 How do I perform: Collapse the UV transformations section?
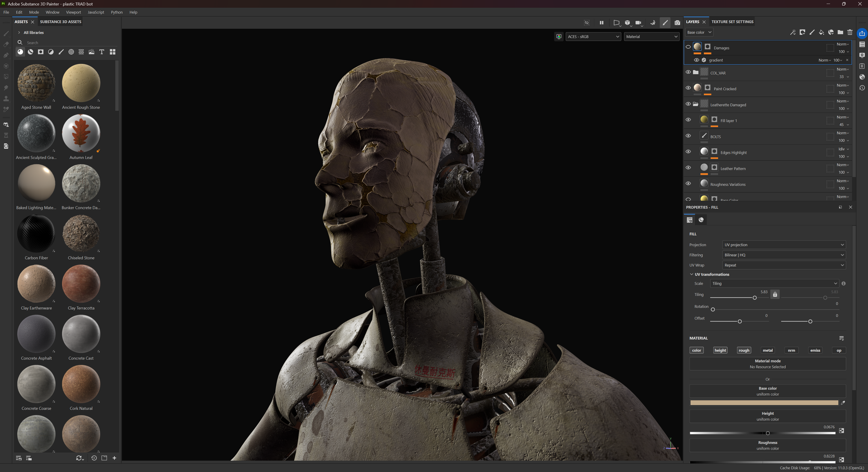click(691, 274)
